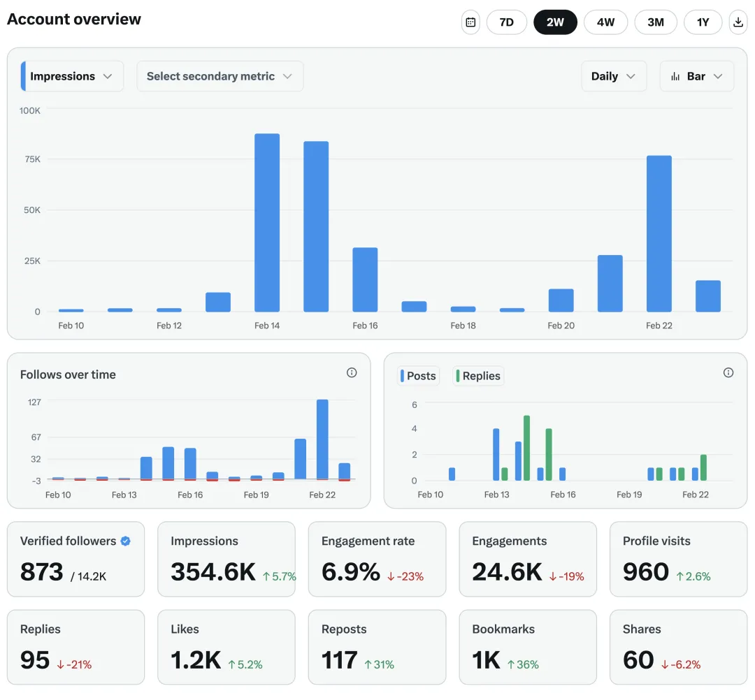Image resolution: width=755 pixels, height=700 pixels.
Task: Toggle the Replies legend in the activity chart
Action: 477,375
